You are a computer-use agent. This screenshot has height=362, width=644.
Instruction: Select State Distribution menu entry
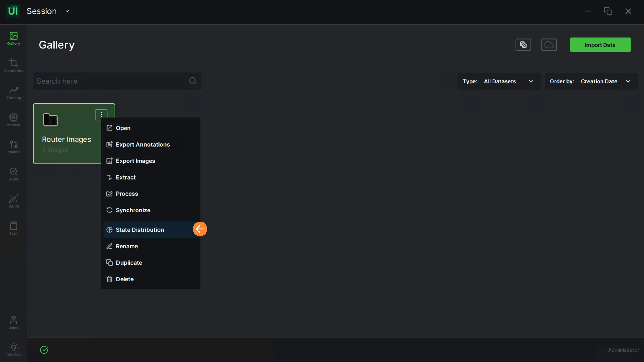tap(151, 230)
